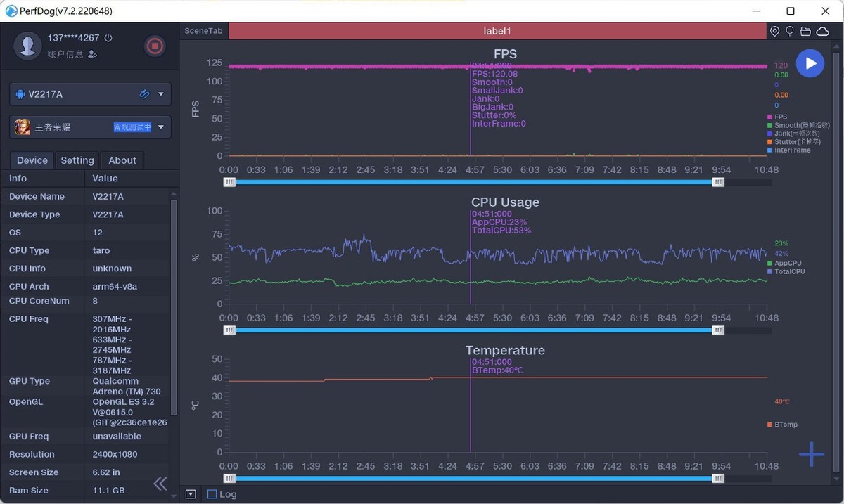Open the folder icon in the top bar
Screen dimensions: 844x504
point(805,32)
